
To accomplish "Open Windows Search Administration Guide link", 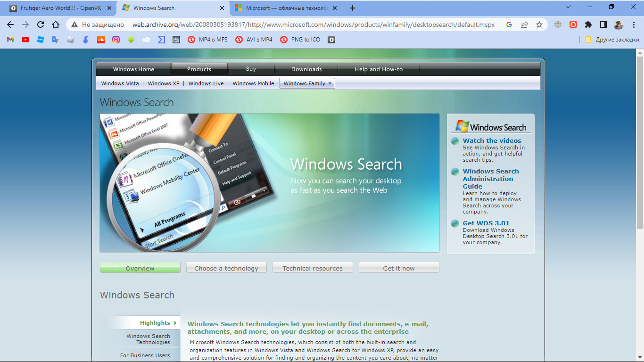I will point(491,179).
